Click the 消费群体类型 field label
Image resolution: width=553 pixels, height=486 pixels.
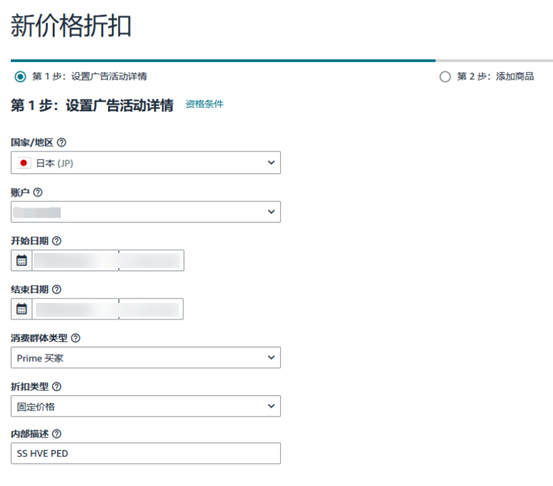[x=39, y=338]
